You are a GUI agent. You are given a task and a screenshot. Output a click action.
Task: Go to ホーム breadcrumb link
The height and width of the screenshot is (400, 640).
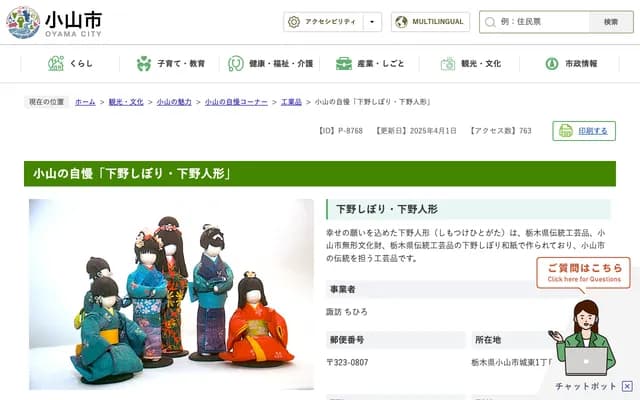(x=85, y=102)
